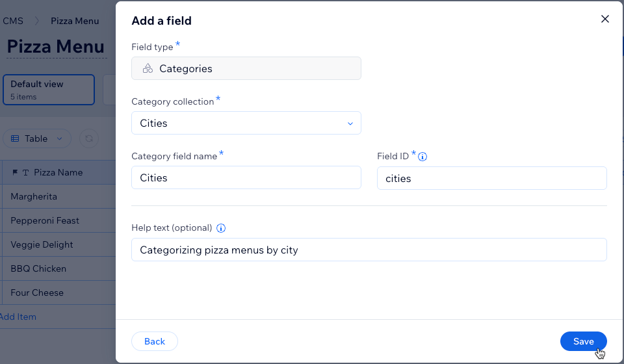Click the CMS breadcrumb link

click(13, 21)
